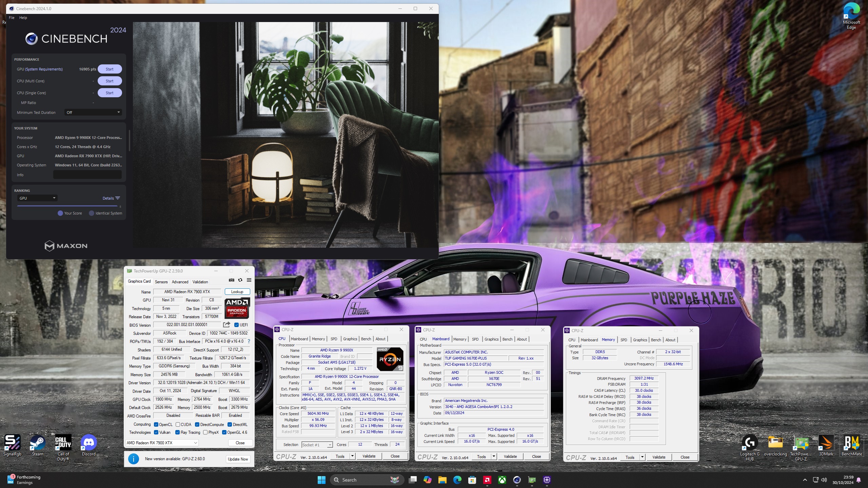This screenshot has width=868, height=488.
Task: Click Lookup button in GPU-Z
Action: pyautogui.click(x=237, y=291)
